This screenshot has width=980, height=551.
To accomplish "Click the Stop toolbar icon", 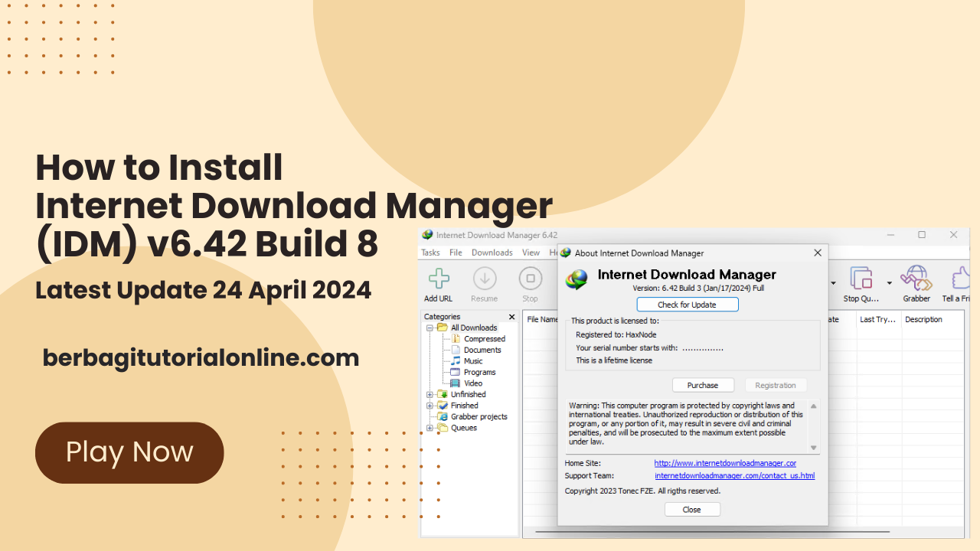I will [x=530, y=279].
